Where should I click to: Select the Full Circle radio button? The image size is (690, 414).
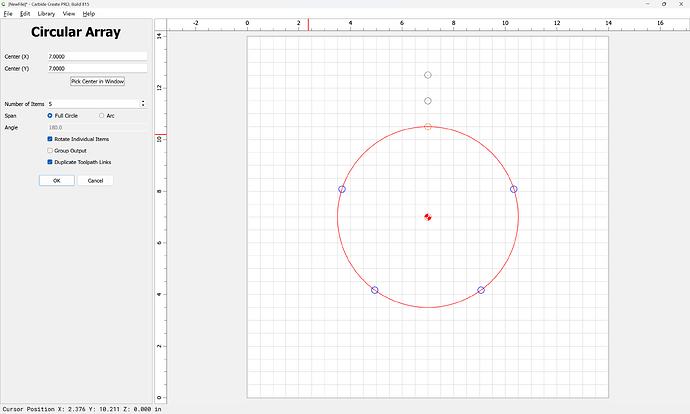[50, 116]
